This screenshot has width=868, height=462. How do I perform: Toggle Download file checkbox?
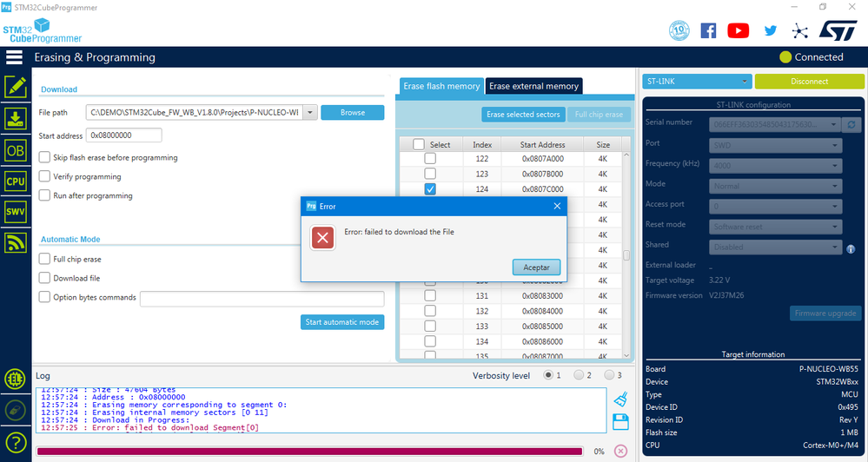44,277
